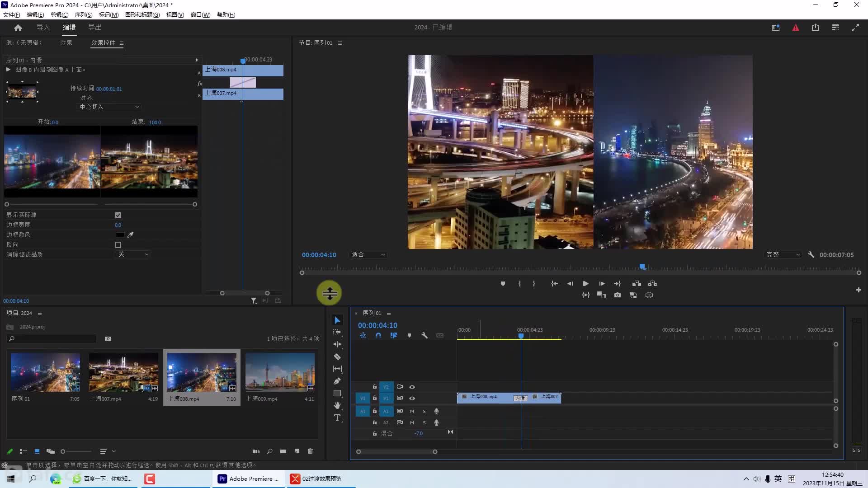Switch to the 导出 tab
Image resolution: width=868 pixels, height=488 pixels.
(x=95, y=28)
